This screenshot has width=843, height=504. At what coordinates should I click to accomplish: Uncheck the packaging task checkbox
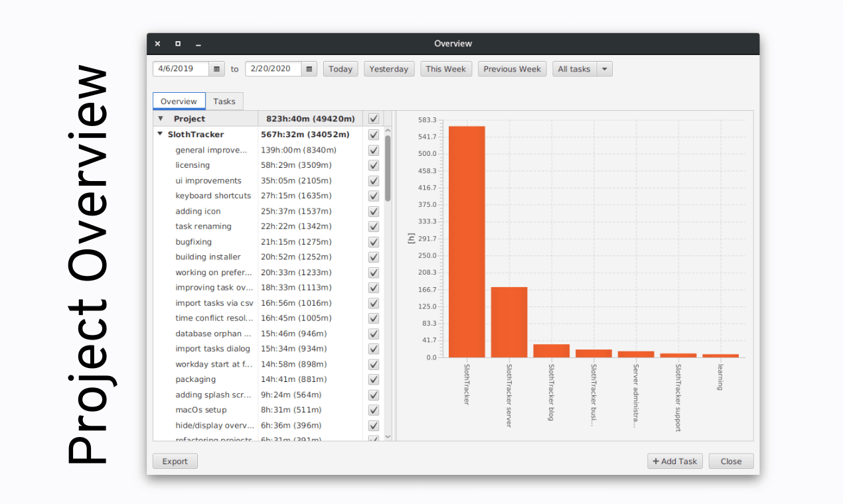[x=374, y=379]
